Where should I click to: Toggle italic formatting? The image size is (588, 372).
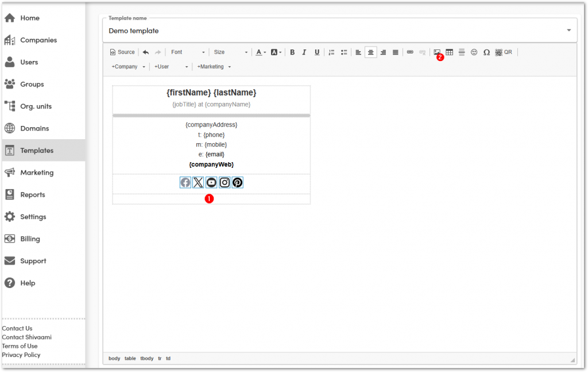pos(304,52)
